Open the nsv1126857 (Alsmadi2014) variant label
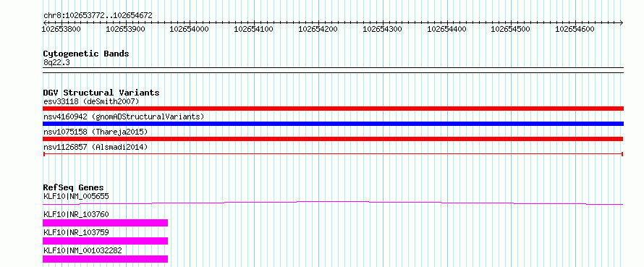The image size is (644, 267). click(96, 147)
